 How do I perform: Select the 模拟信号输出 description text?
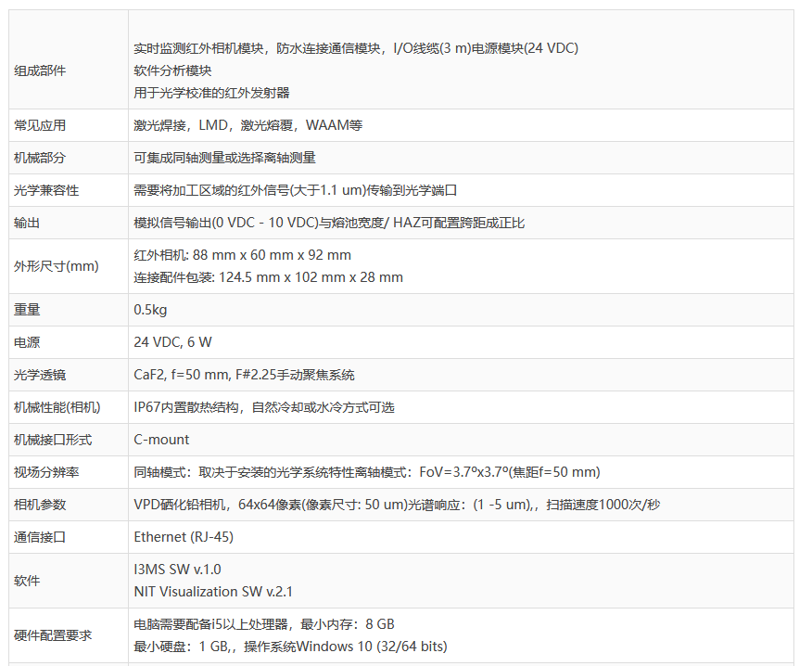click(330, 223)
